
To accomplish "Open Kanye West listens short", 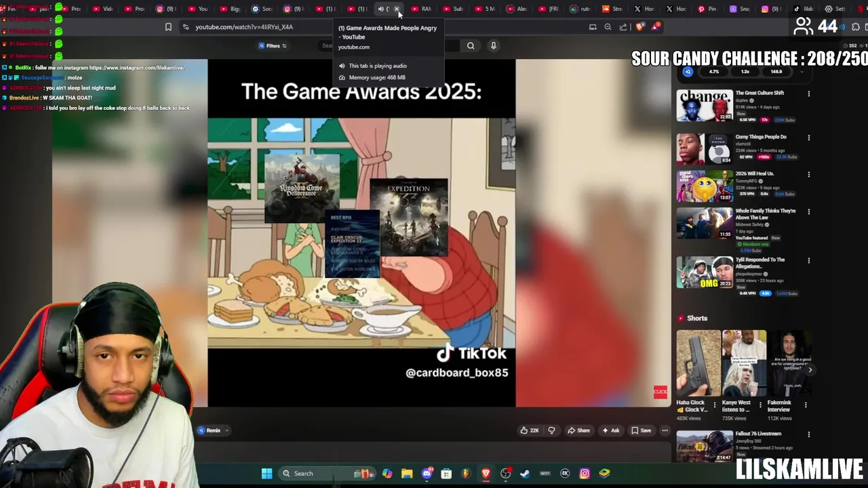I will click(x=744, y=363).
